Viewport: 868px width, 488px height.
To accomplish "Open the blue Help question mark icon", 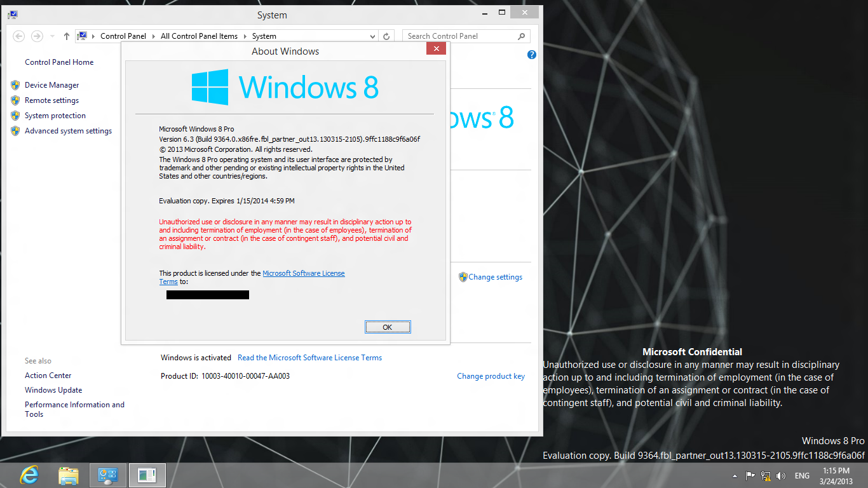I will pos(532,55).
